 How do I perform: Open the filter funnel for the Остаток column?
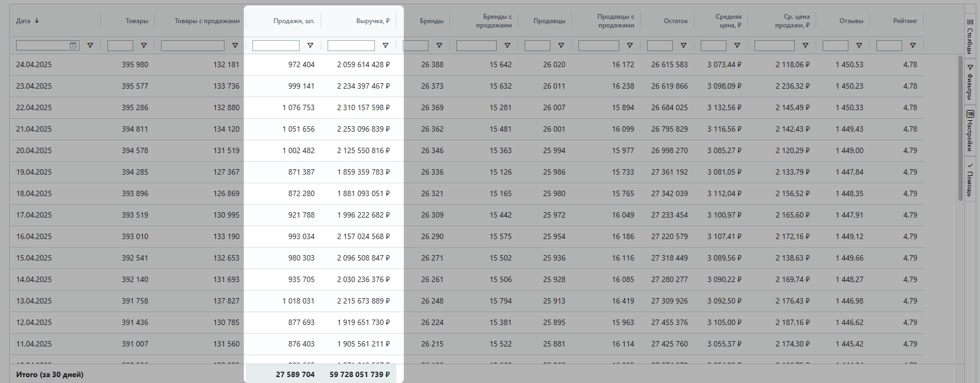point(684,46)
